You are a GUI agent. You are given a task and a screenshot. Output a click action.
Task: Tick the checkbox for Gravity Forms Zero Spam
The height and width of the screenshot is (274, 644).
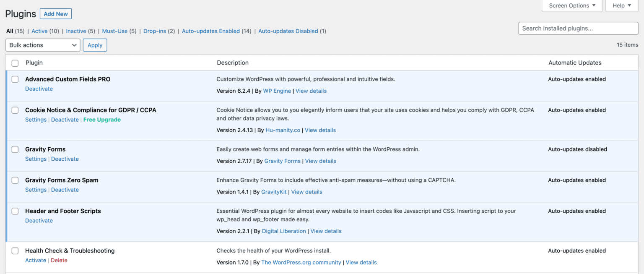[x=15, y=180]
